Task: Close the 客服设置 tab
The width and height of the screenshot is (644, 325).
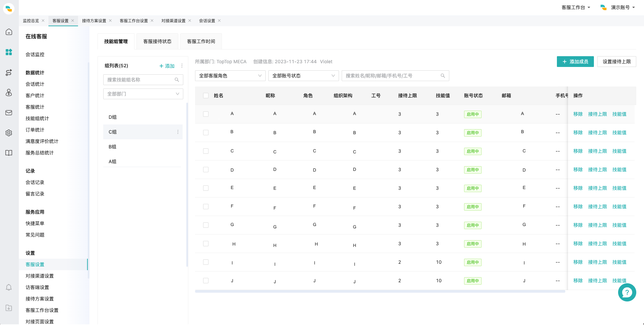Action: (x=73, y=21)
